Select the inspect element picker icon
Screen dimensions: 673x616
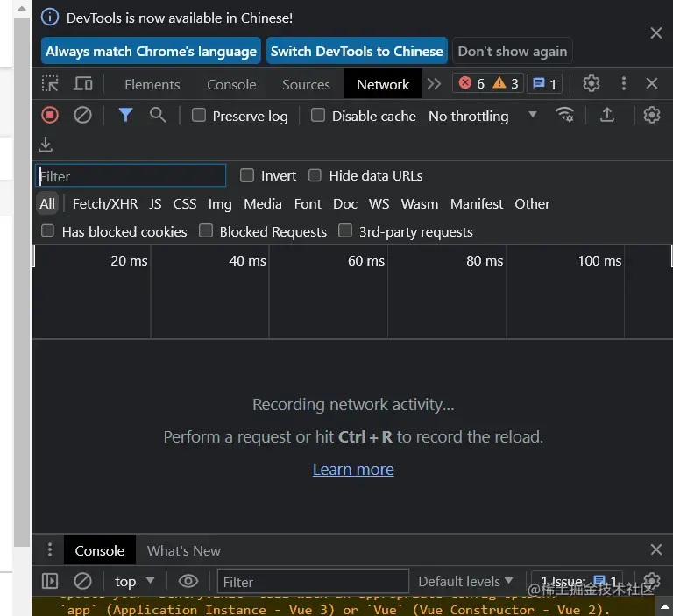click(x=50, y=84)
